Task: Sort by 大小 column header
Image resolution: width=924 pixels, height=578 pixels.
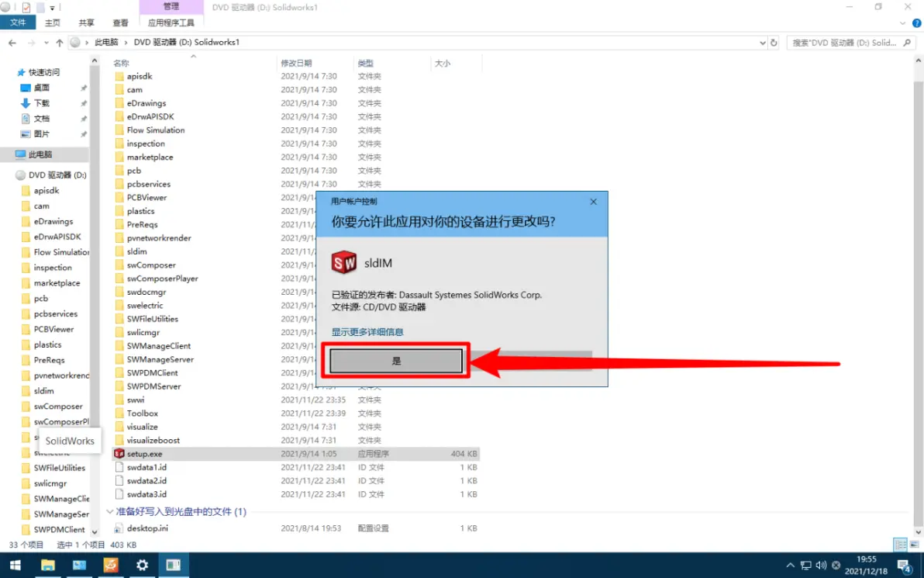Action: [x=443, y=63]
